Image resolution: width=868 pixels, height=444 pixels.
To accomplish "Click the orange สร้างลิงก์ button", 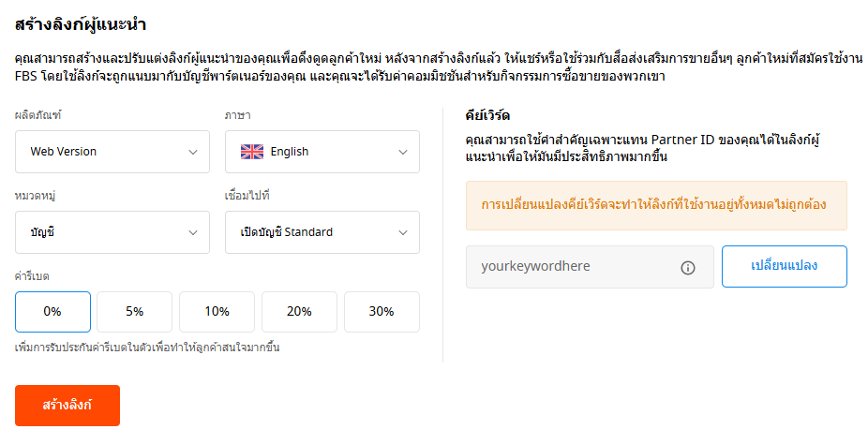I will [x=67, y=406].
